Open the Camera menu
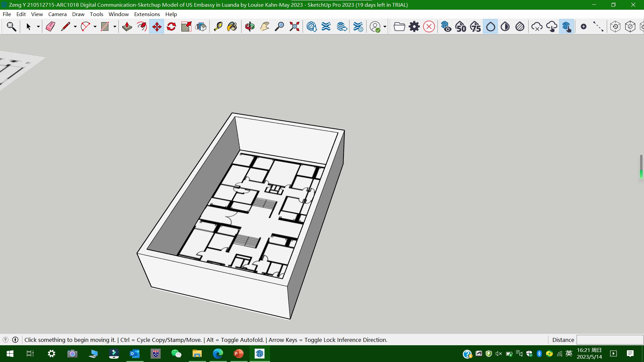The image size is (644, 362). [x=57, y=14]
